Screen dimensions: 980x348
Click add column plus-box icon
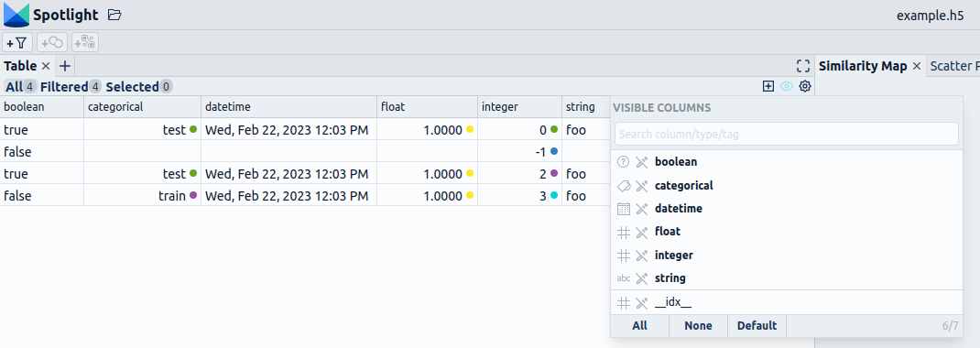(x=768, y=86)
